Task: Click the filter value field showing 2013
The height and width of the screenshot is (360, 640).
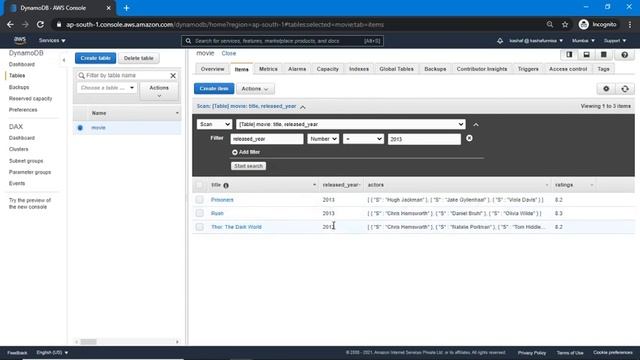Action: point(424,139)
